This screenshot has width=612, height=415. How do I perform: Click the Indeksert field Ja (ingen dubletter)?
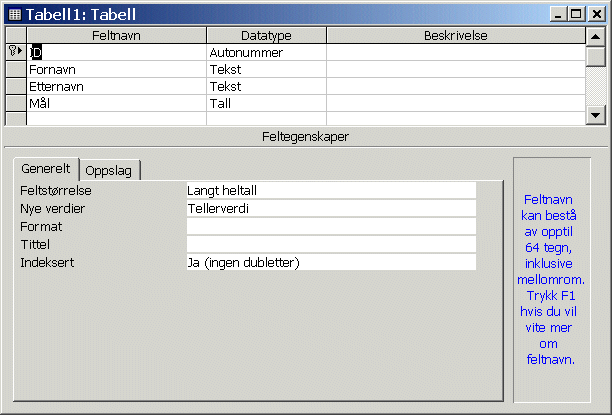[x=331, y=262]
